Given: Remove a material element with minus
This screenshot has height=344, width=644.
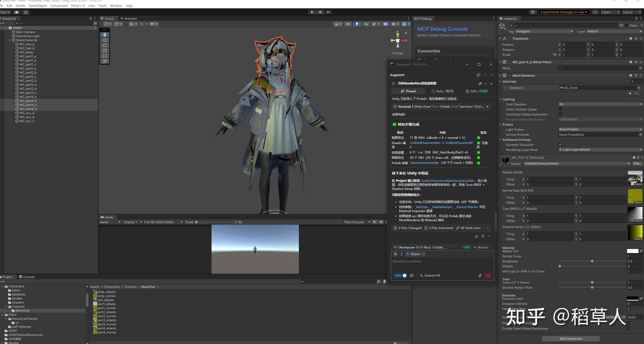Looking at the screenshot, I should pyautogui.click(x=636, y=93).
